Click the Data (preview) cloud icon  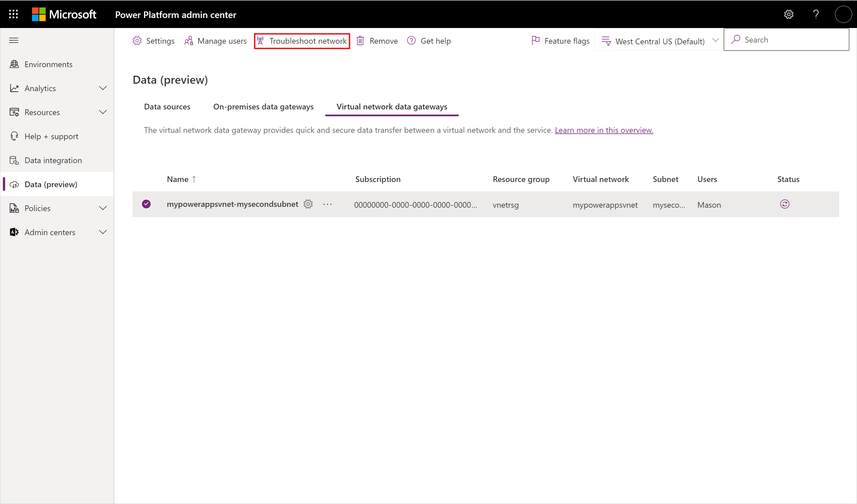pyautogui.click(x=14, y=184)
